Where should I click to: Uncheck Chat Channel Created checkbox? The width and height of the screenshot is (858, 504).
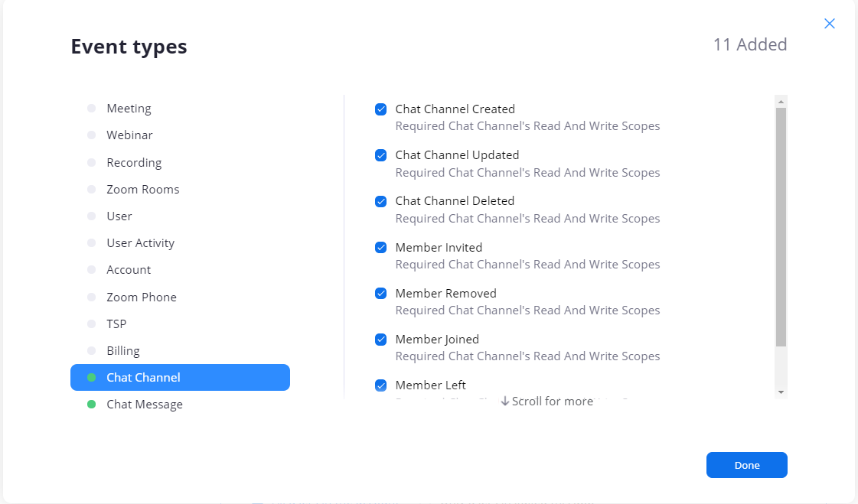coord(380,109)
